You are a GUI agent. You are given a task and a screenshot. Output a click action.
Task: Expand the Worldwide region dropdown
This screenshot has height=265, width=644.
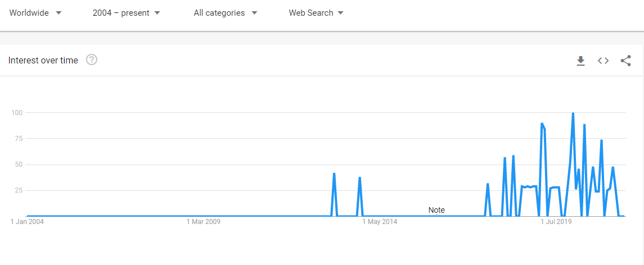35,13
